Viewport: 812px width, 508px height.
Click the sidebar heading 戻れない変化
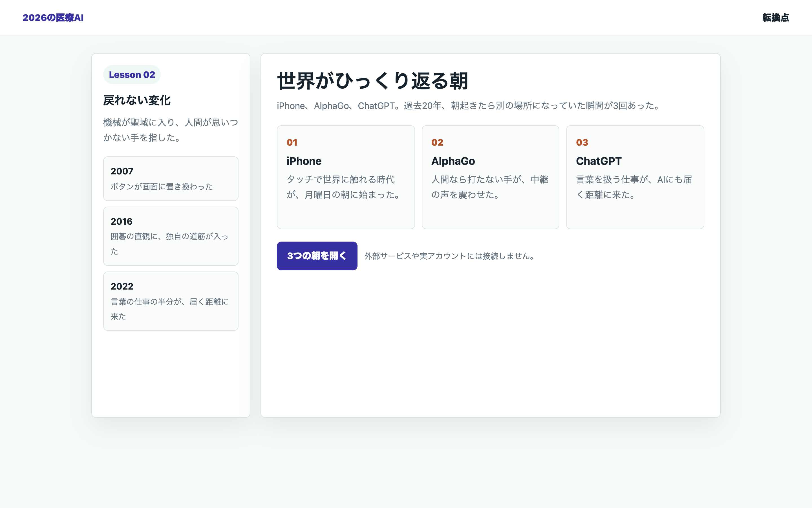(137, 100)
